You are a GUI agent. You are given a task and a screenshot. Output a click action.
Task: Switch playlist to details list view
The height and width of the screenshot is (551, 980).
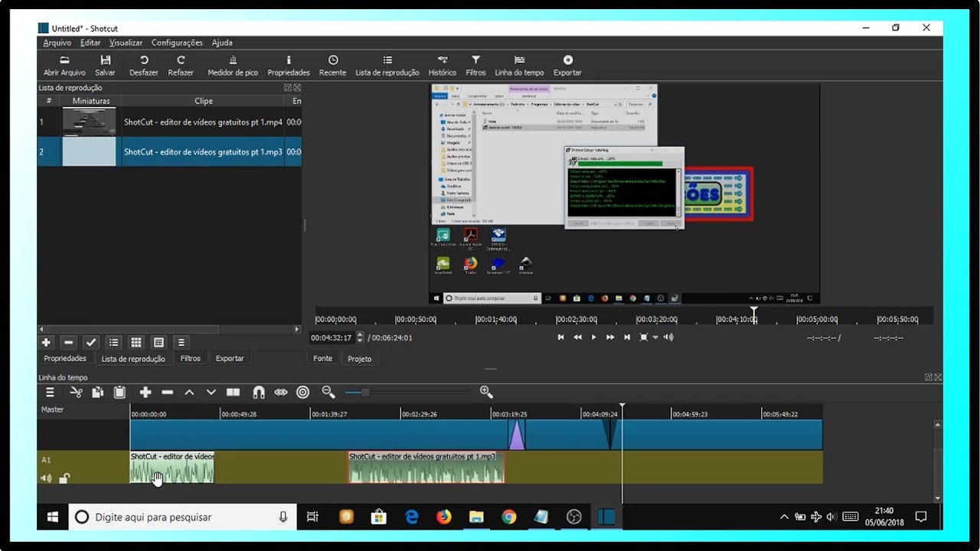[x=113, y=342]
